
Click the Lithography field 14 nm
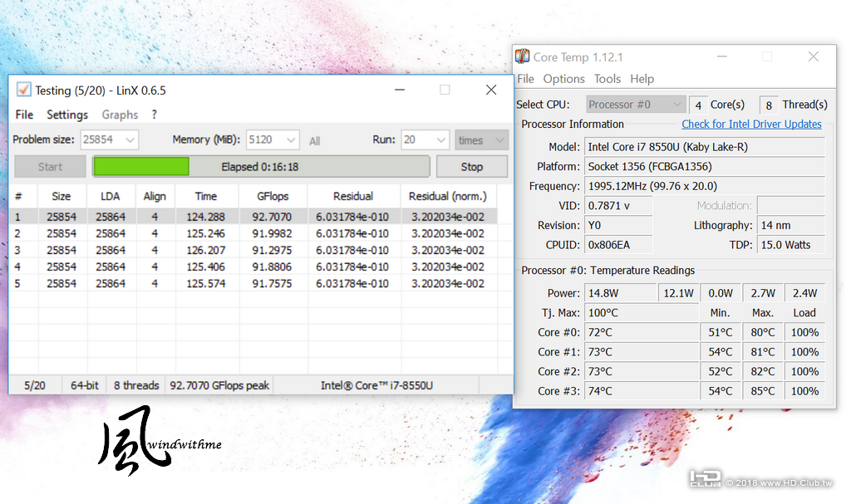tap(791, 225)
